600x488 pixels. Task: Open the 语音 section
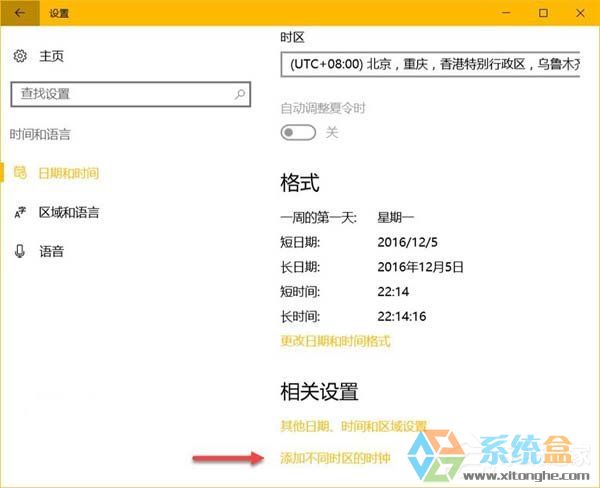click(x=52, y=251)
